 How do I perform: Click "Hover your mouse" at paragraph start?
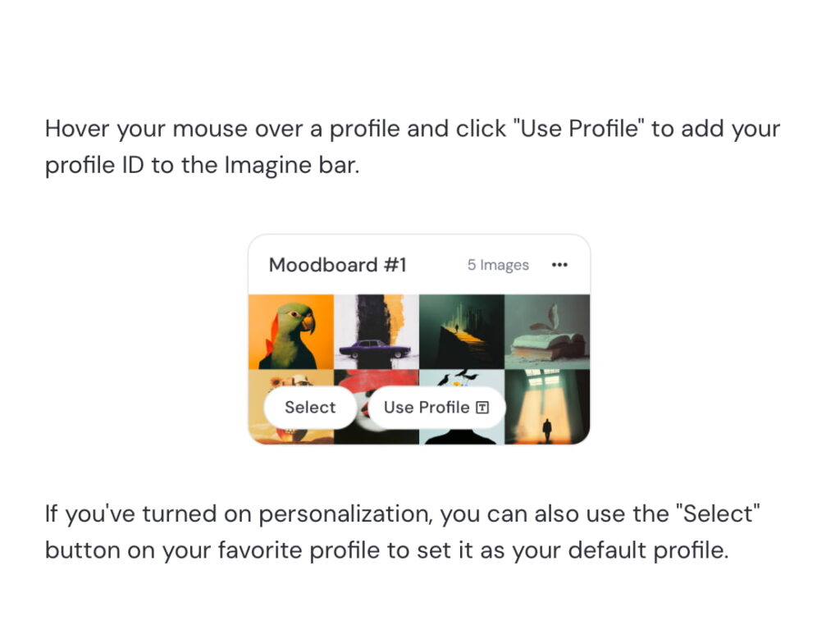146,129
